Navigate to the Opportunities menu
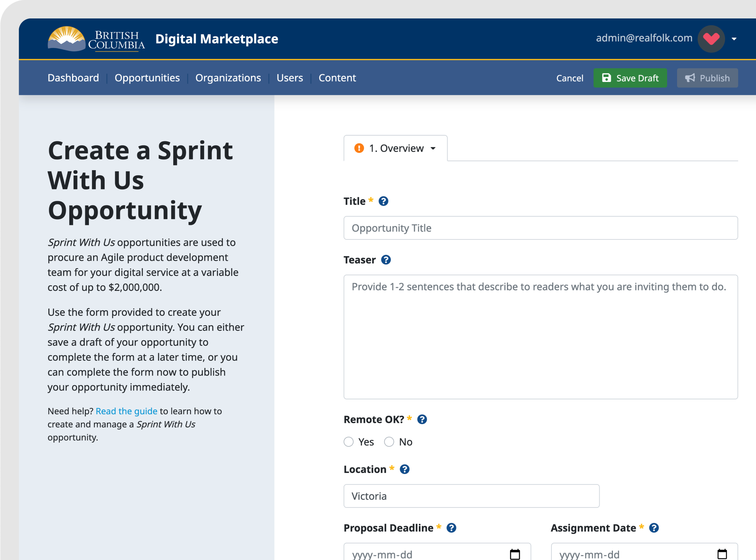This screenshot has height=560, width=756. 147,78
